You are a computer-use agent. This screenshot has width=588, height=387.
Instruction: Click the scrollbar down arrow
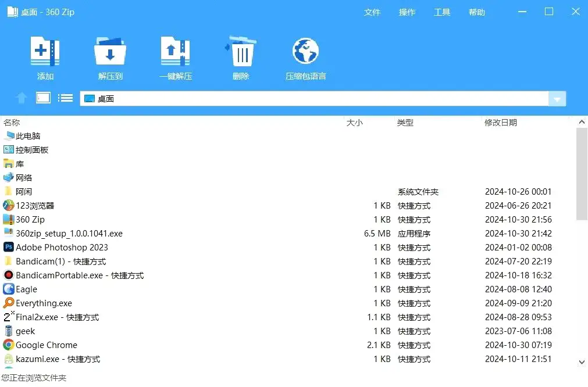(582, 362)
